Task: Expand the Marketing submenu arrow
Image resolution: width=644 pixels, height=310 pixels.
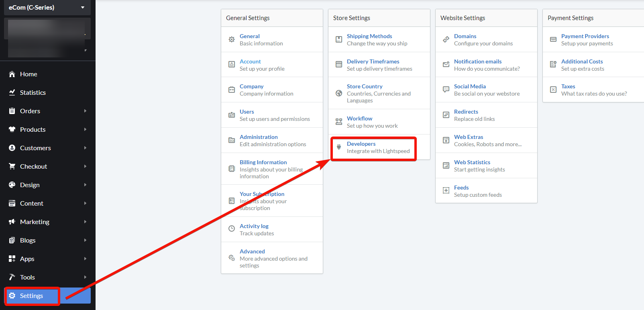Action: pos(85,222)
